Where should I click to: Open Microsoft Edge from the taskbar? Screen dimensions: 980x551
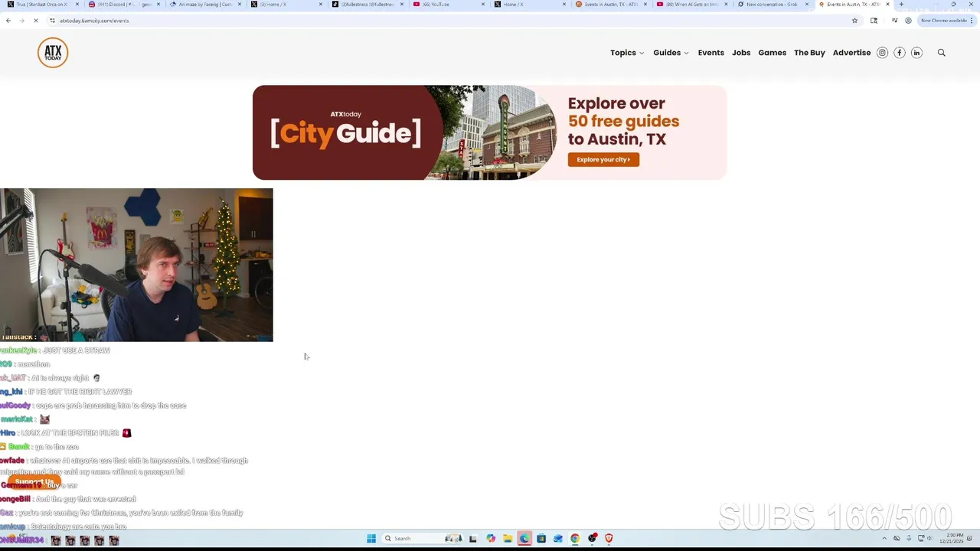tap(524, 539)
